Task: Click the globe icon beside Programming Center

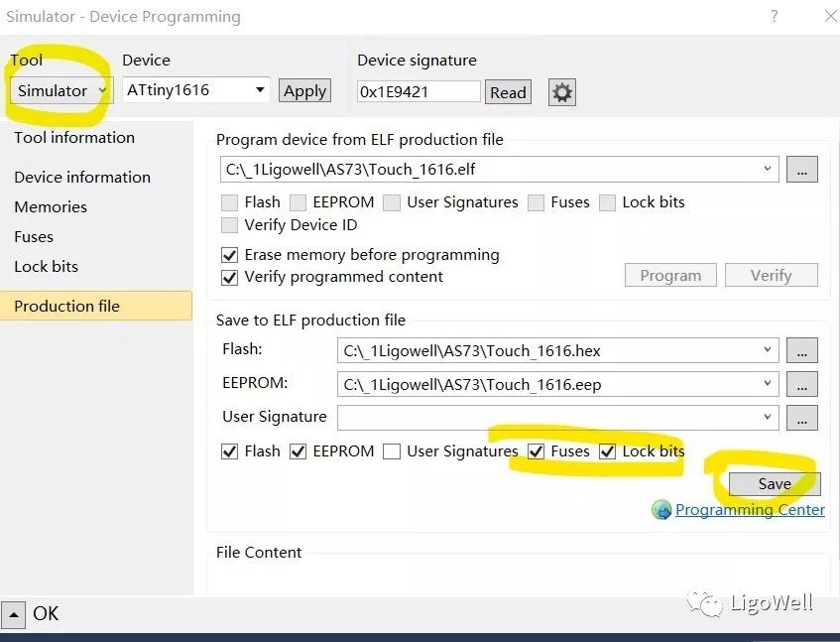Action: coord(661,509)
